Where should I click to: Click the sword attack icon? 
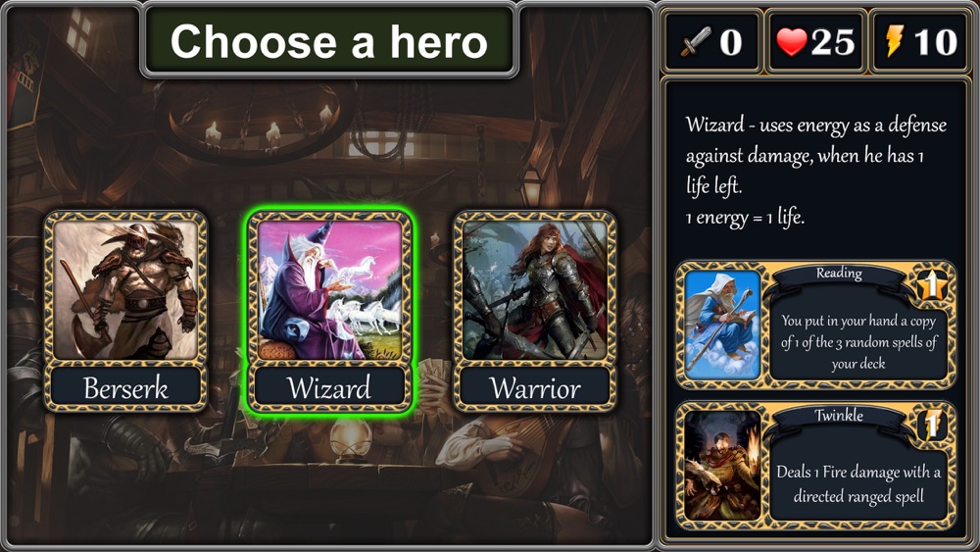(x=696, y=42)
